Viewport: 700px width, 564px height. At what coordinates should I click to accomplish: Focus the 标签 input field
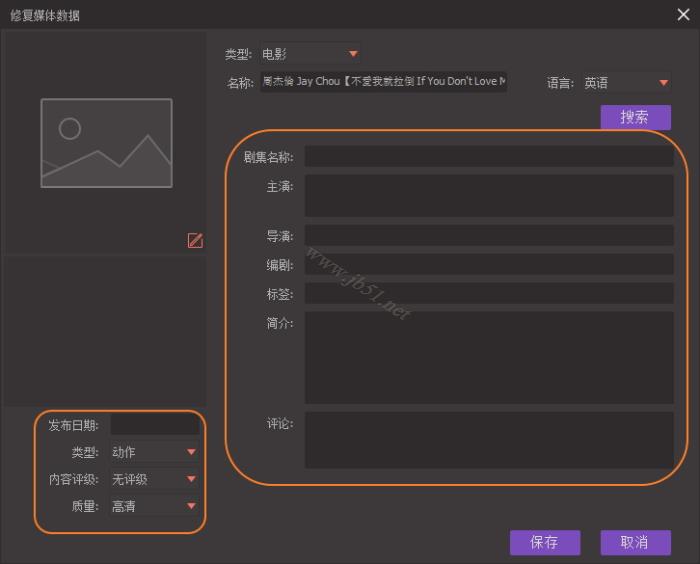489,293
